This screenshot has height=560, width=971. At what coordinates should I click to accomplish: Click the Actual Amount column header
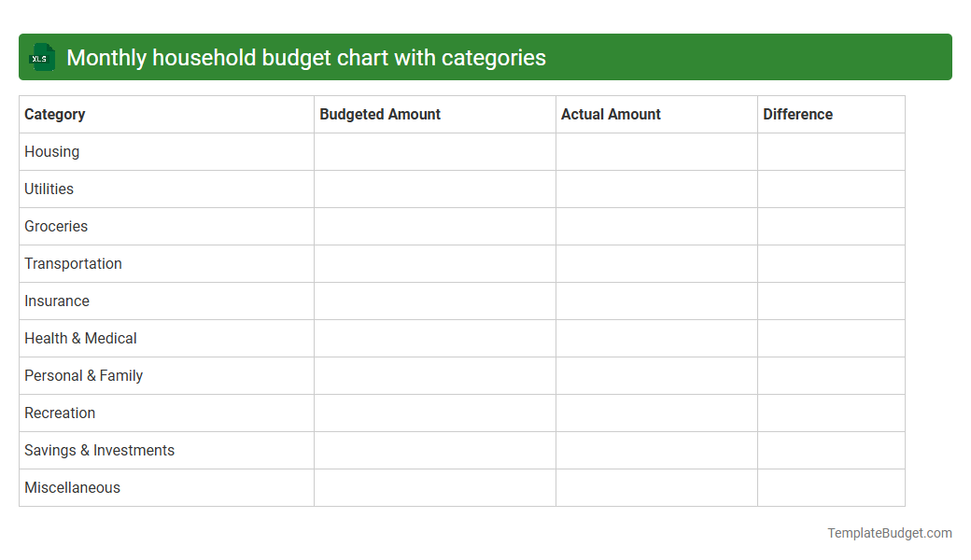[612, 114]
